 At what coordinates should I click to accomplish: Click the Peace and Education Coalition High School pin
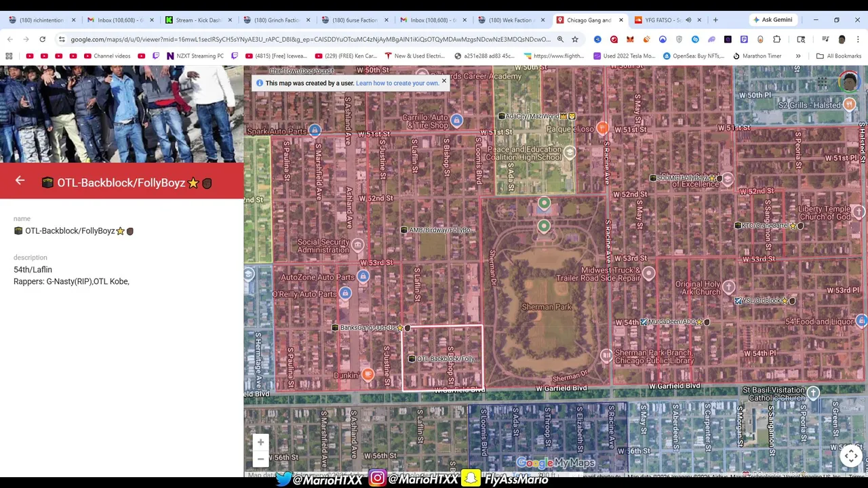[570, 152]
